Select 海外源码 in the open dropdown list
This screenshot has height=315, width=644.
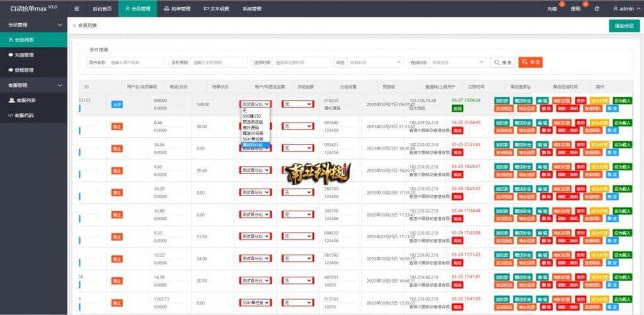[x=252, y=128]
